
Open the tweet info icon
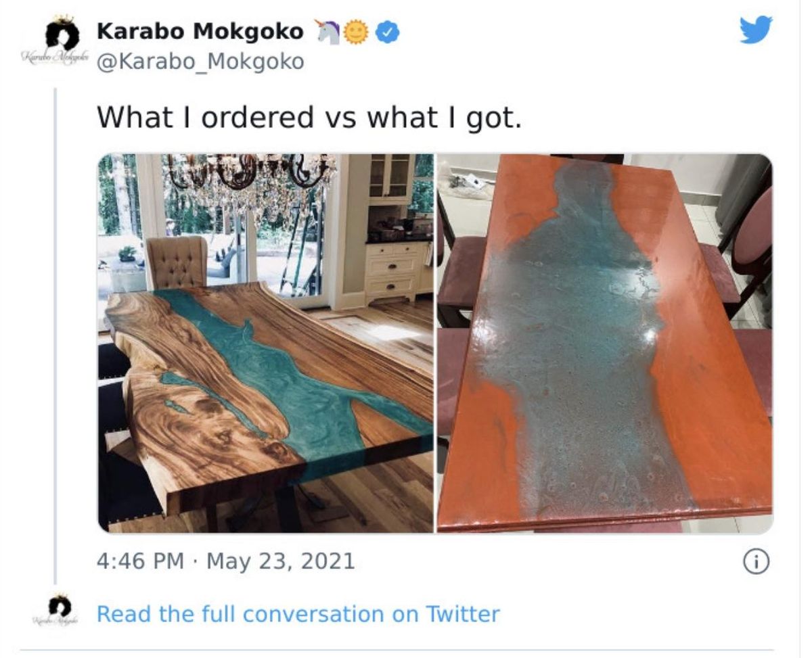coord(756,561)
